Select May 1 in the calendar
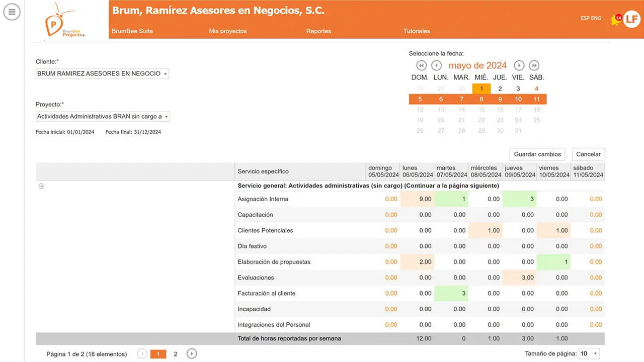Viewport: 644px width, 362px height. [x=481, y=88]
